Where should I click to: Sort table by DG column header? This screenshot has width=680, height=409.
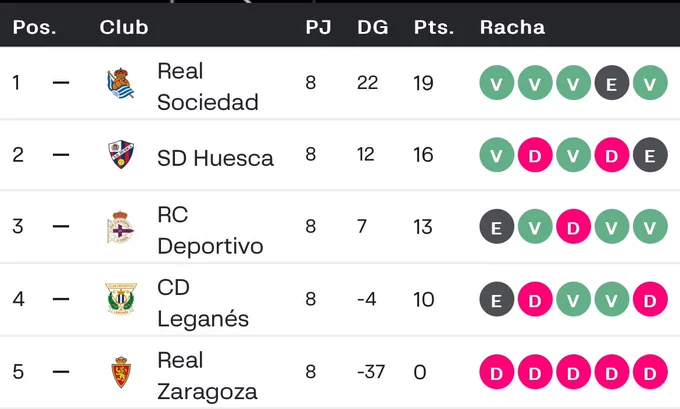pos(373,27)
